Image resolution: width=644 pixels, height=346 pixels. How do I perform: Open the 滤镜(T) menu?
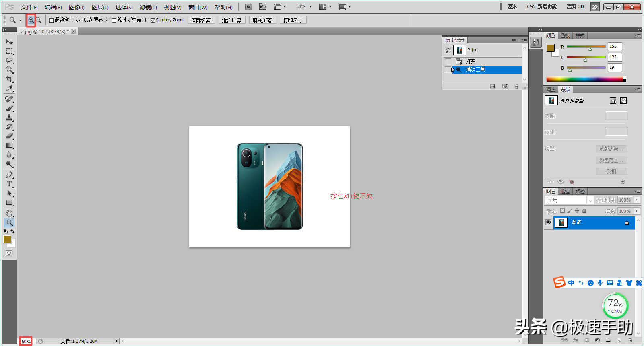(x=148, y=7)
